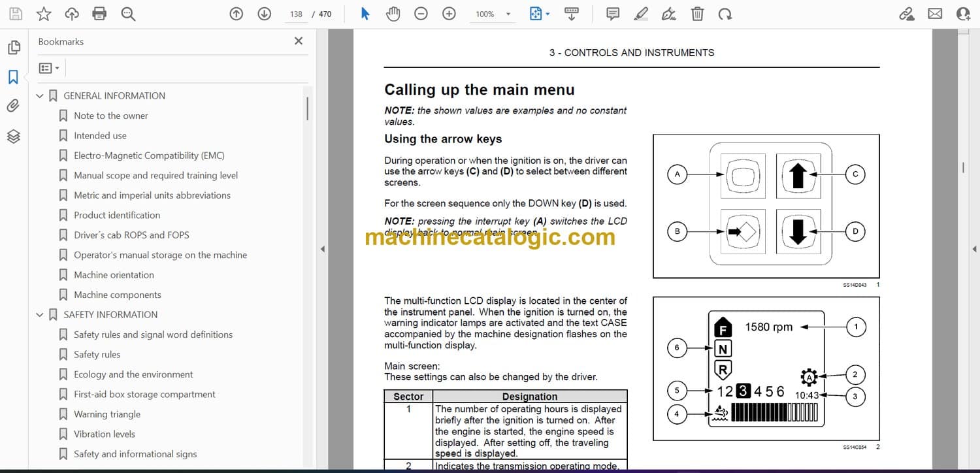Click the Print file icon
Image resolution: width=980 pixels, height=473 pixels.
pyautogui.click(x=99, y=14)
